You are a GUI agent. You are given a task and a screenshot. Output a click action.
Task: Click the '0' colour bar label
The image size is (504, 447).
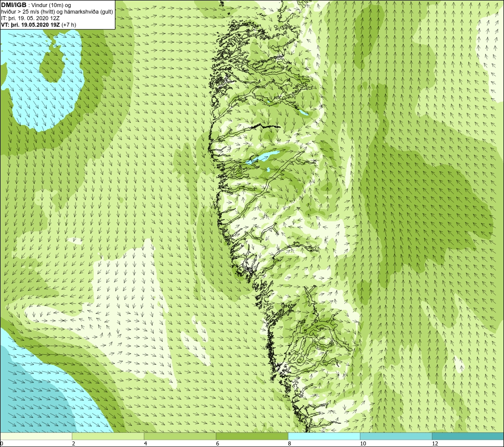click(x=2, y=443)
